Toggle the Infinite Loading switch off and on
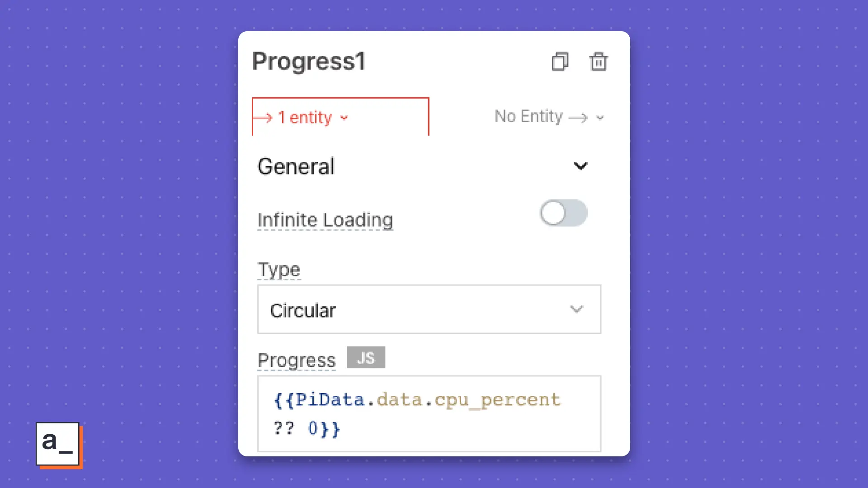 [563, 213]
